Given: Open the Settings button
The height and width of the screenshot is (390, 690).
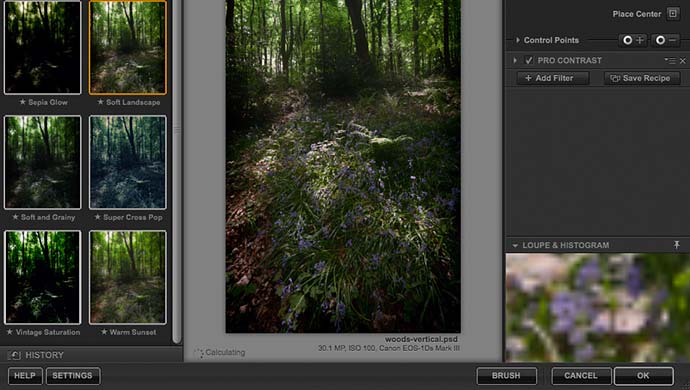Looking at the screenshot, I should (73, 375).
